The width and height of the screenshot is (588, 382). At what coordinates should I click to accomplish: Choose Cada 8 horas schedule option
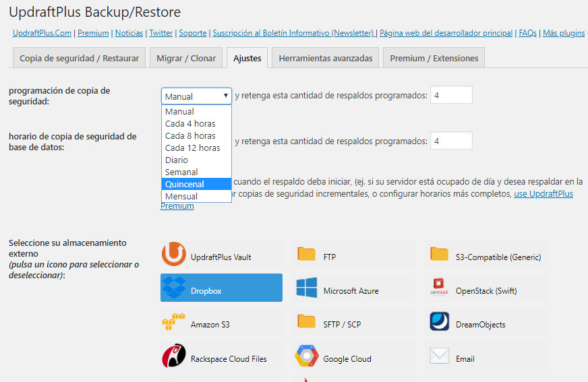[x=196, y=135]
